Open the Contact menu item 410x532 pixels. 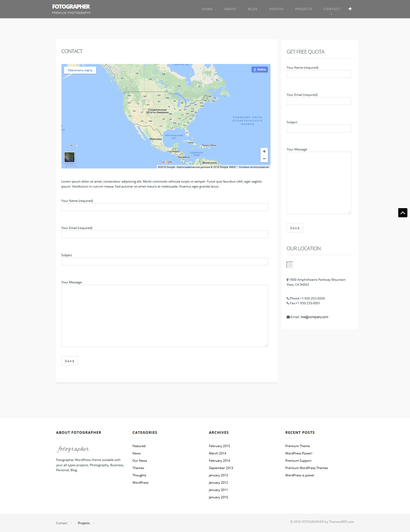[x=332, y=9]
